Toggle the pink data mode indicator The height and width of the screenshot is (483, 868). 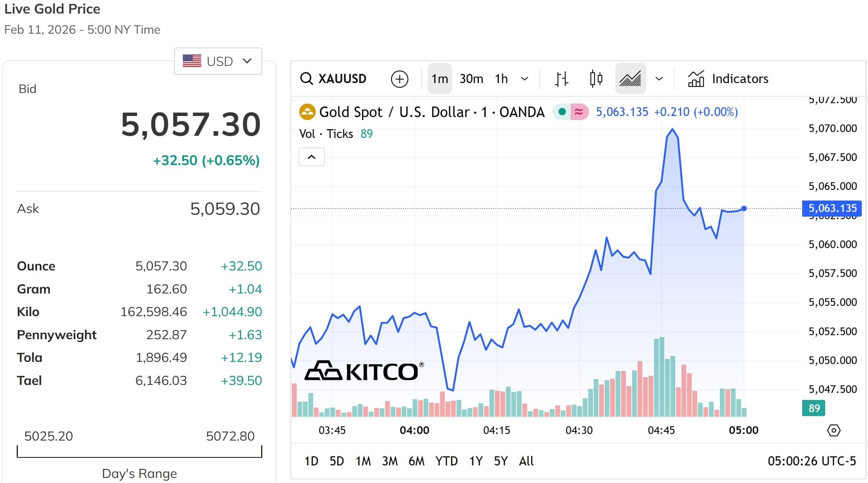pos(579,112)
